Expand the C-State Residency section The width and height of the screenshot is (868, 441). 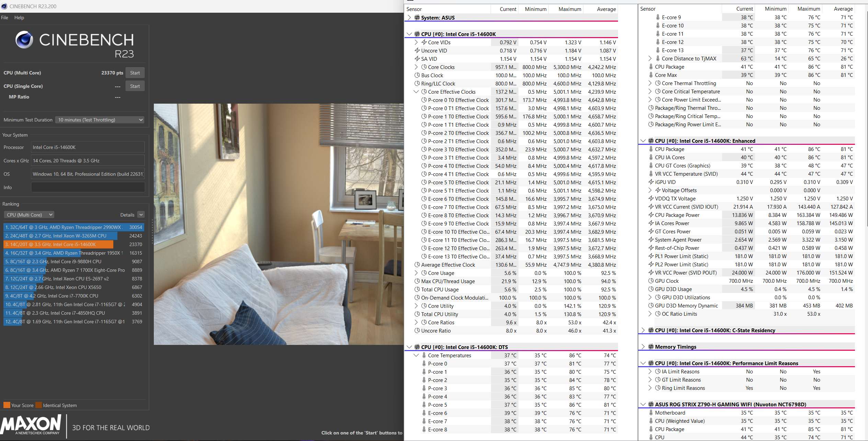[643, 330]
